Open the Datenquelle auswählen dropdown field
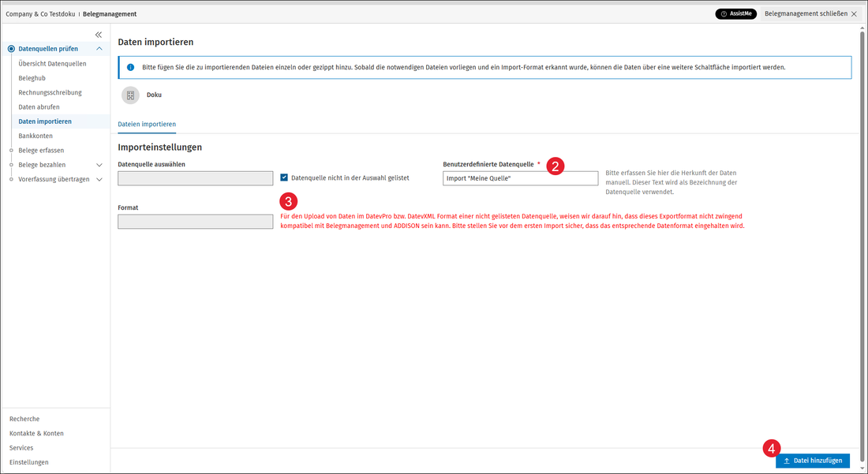Viewport: 868px width, 474px height. click(196, 178)
